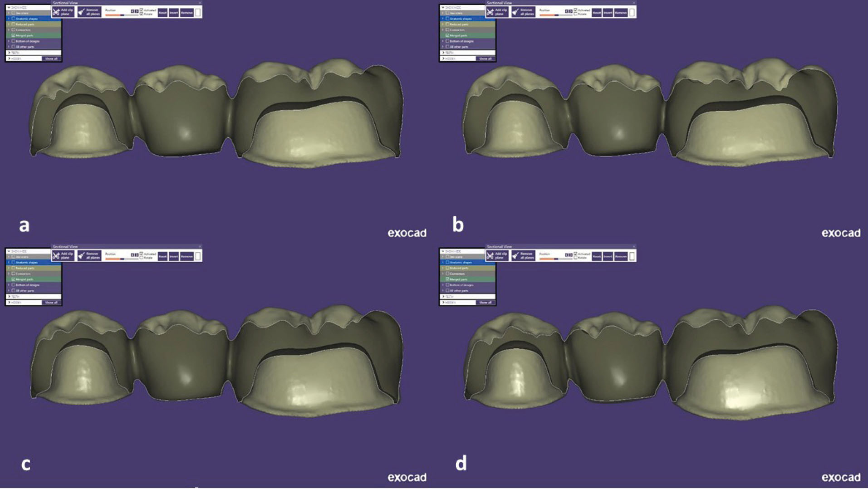Click Remove all planes broom icon in panel d
The image size is (868, 489).
(x=516, y=256)
